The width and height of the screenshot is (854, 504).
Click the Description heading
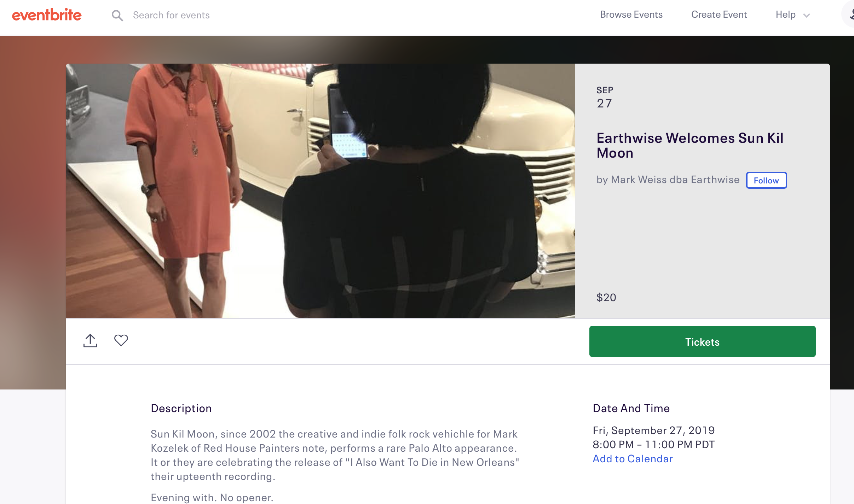(181, 408)
